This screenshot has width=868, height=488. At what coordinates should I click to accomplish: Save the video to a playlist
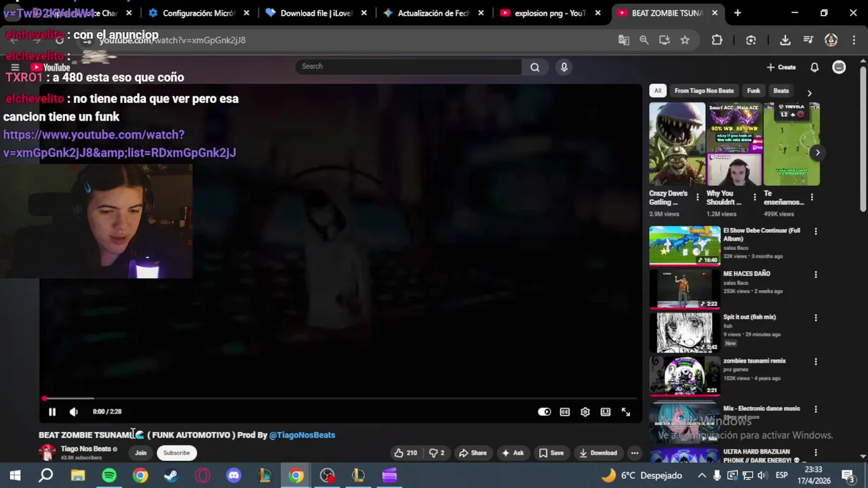click(551, 453)
